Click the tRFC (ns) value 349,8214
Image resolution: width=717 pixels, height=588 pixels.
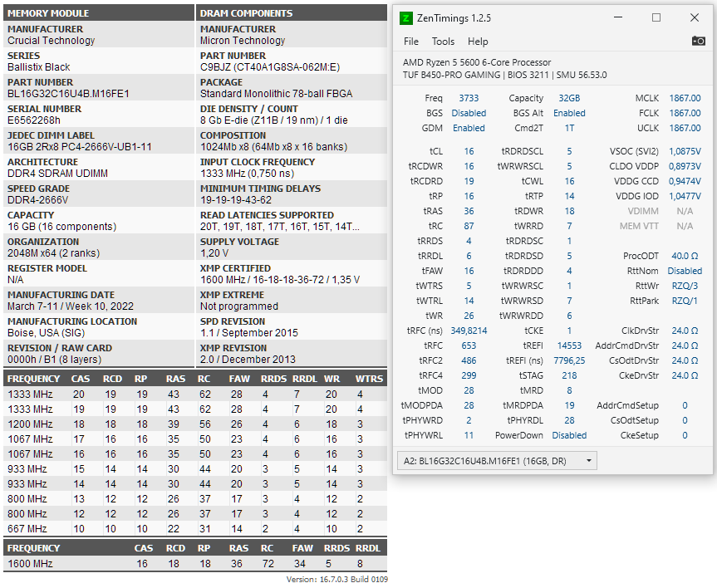click(x=469, y=331)
